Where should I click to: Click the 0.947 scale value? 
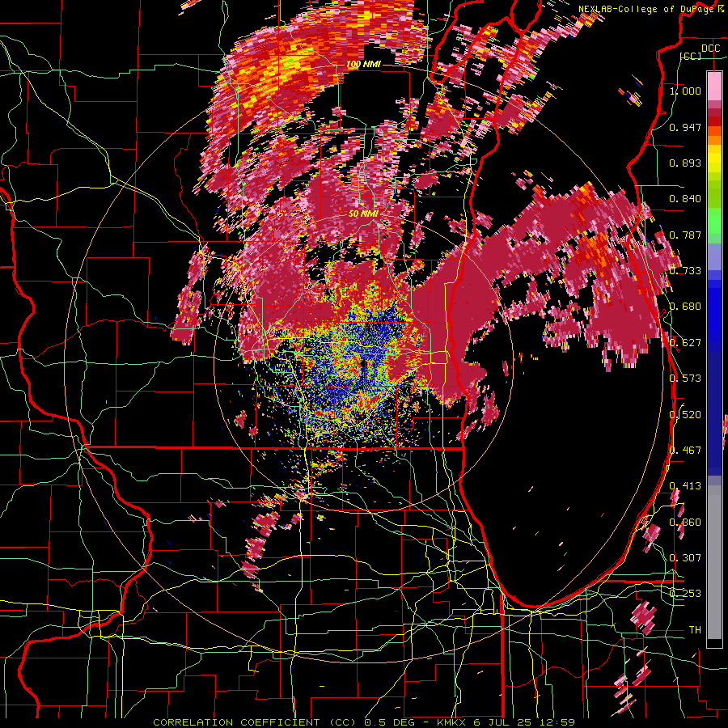point(685,127)
